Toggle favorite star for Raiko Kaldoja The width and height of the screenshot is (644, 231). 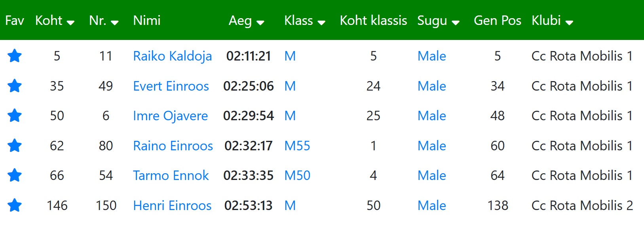click(x=15, y=56)
